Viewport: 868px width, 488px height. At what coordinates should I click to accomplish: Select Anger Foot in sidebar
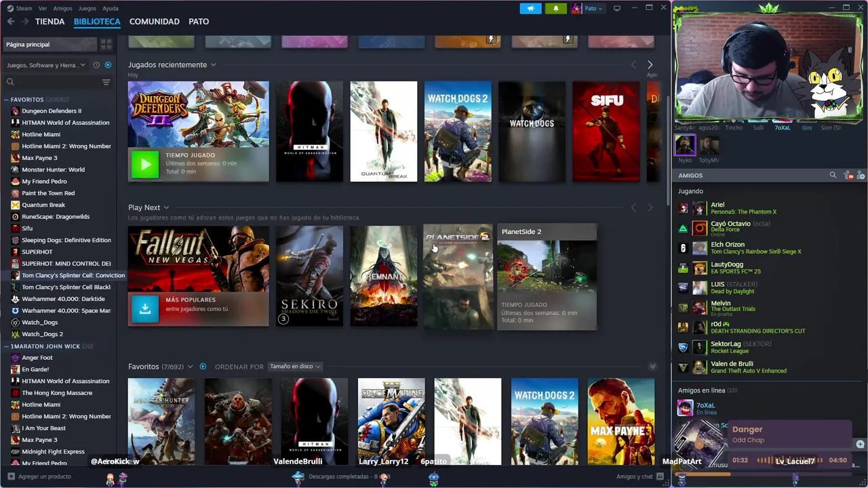pyautogui.click(x=37, y=358)
